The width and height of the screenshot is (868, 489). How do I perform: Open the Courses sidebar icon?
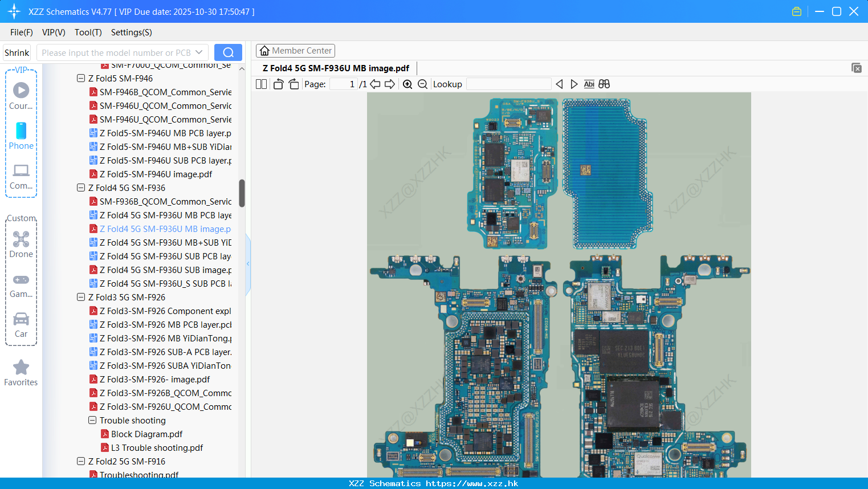(x=21, y=96)
